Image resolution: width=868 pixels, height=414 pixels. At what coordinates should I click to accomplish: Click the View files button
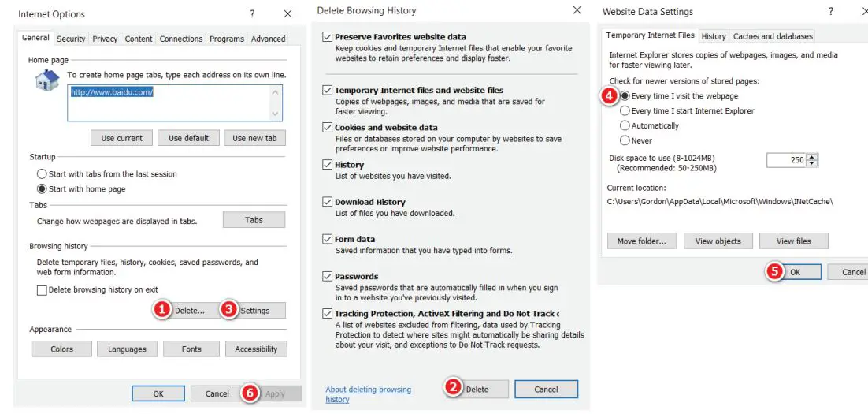793,241
